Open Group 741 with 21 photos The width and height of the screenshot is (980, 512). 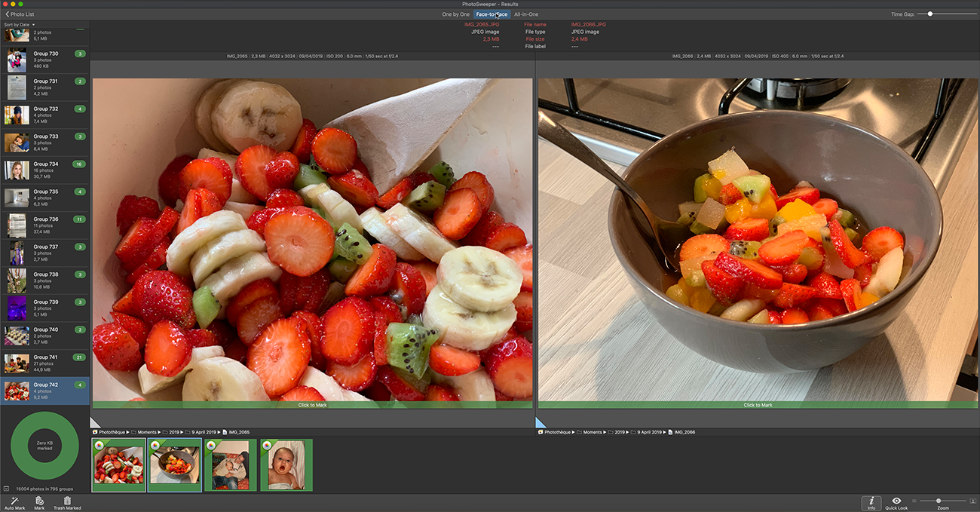[44, 363]
